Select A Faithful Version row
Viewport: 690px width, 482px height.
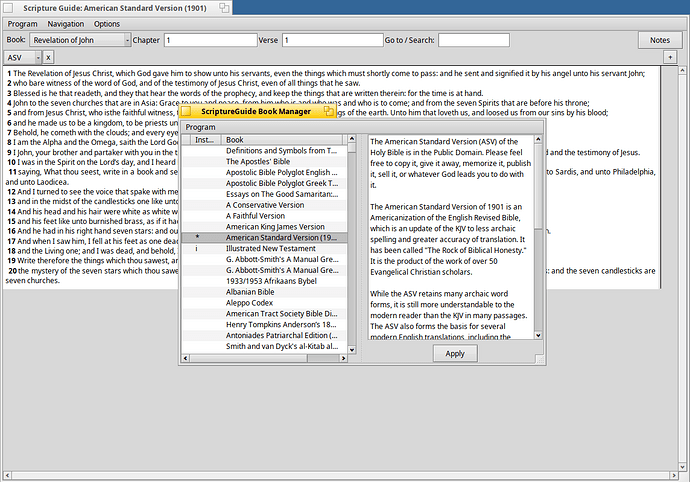coord(264,216)
